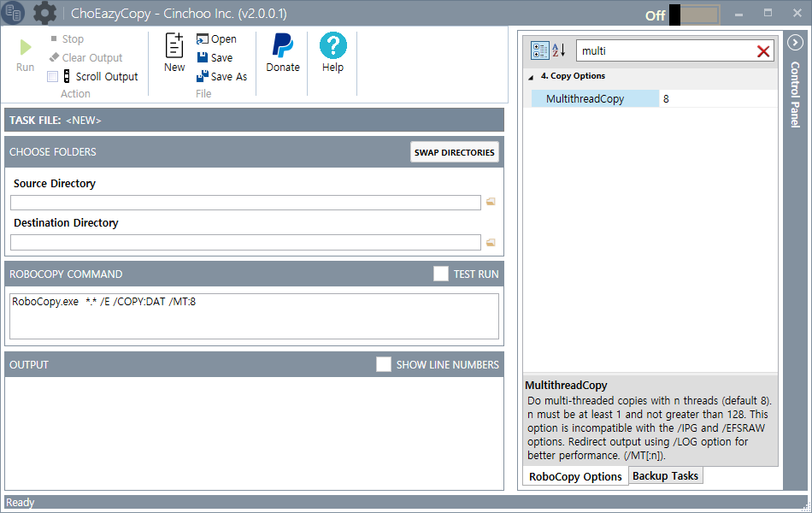Screen dimensions: 812x513
Task: Collapse the 4. Copy Options category
Action: [531, 77]
